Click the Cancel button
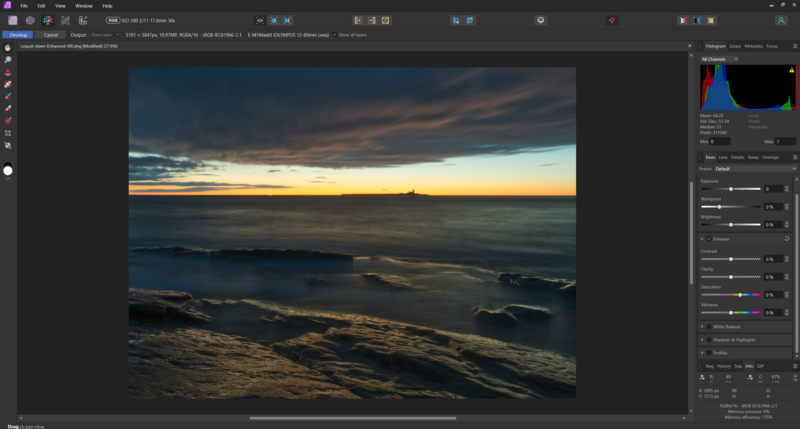800x429 pixels. [x=51, y=35]
